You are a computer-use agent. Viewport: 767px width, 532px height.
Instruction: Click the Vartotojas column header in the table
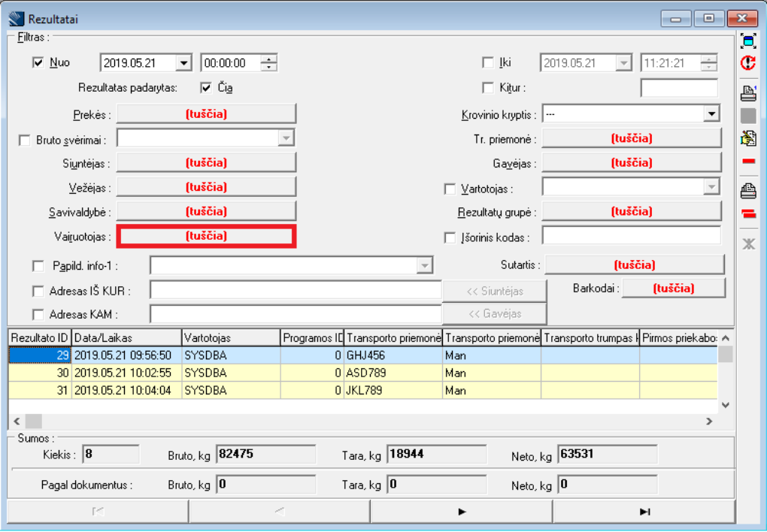(231, 338)
